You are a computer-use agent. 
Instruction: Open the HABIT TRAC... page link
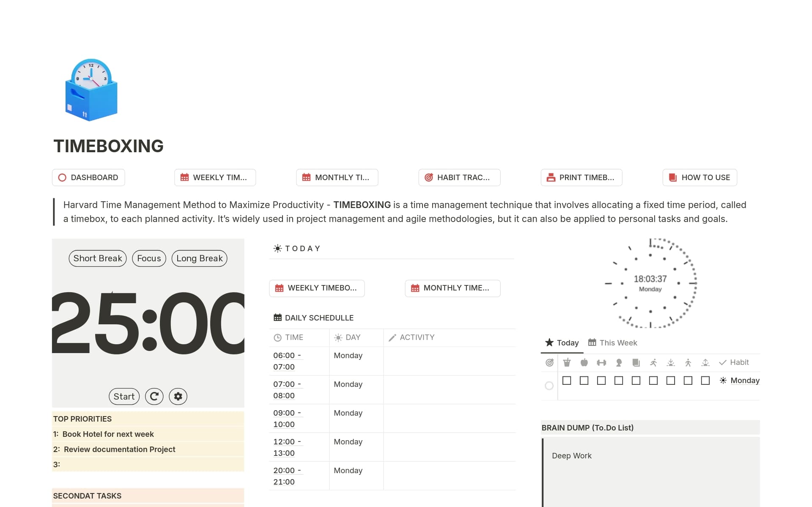click(459, 178)
